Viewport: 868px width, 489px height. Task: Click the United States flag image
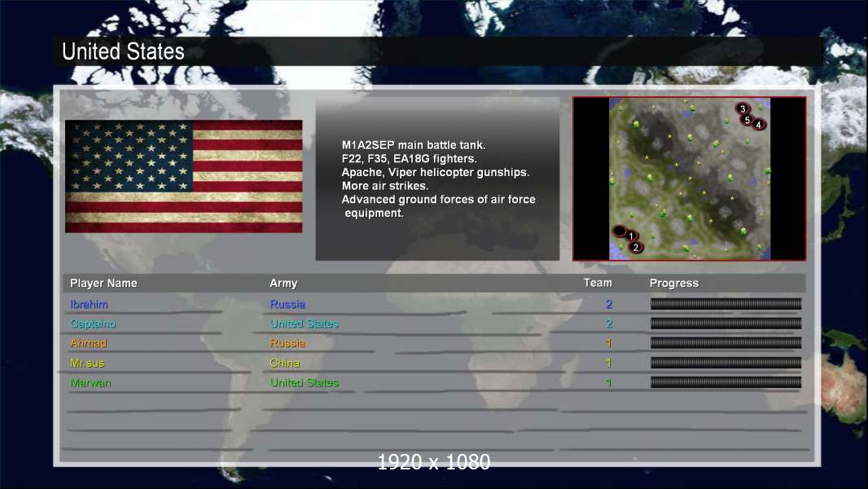pos(184,176)
